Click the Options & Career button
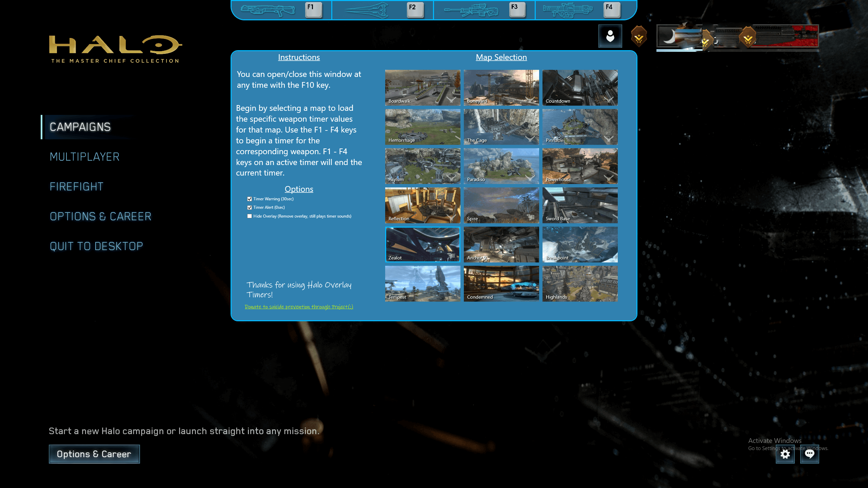Viewport: 868px width, 488px height. click(x=94, y=454)
